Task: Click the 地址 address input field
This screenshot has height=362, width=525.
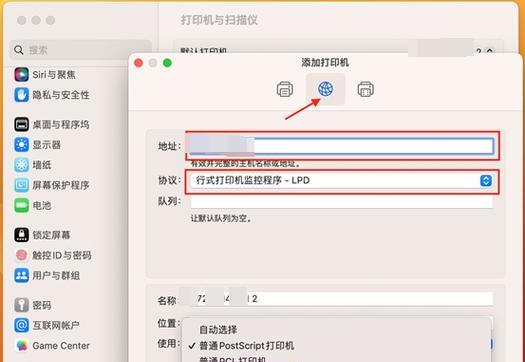Action: click(x=341, y=146)
